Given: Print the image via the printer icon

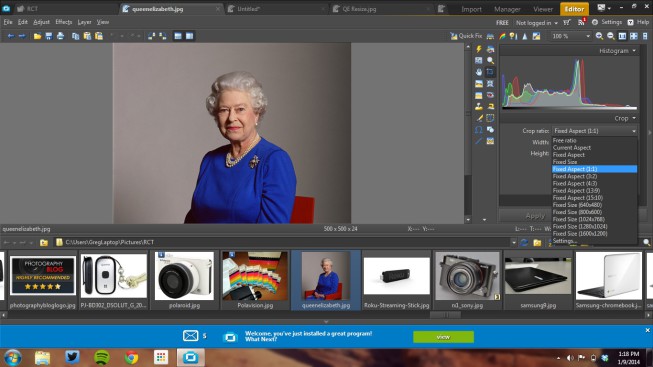Looking at the screenshot, I should pos(60,36).
